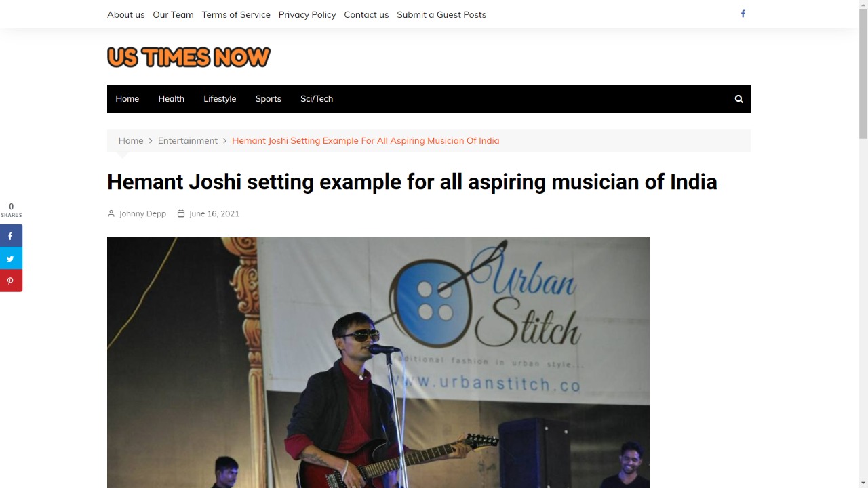Viewport: 868px width, 488px height.
Task: Open Entertainment breadcrumb category
Action: point(188,140)
